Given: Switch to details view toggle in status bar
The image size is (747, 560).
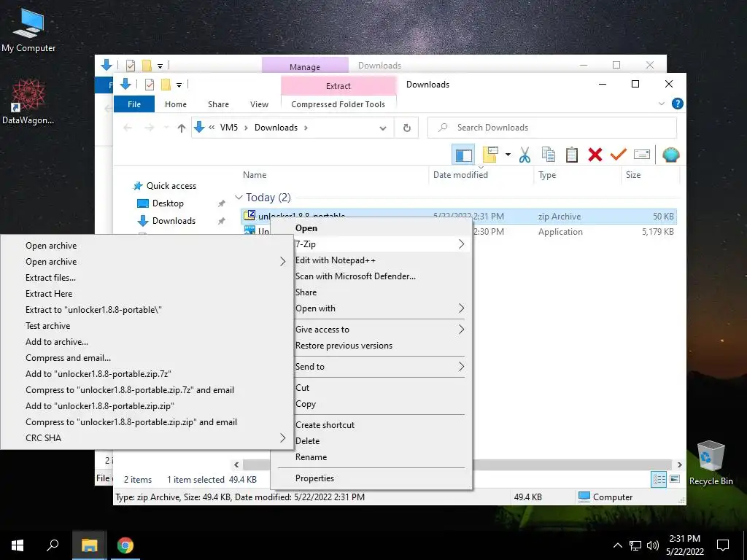Looking at the screenshot, I should pos(659,479).
